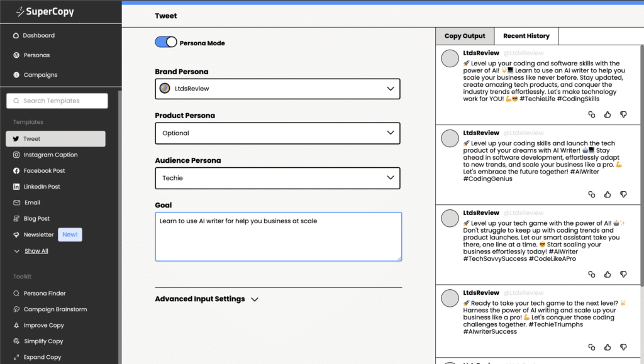Thumbs down the first tweet output

tap(623, 114)
